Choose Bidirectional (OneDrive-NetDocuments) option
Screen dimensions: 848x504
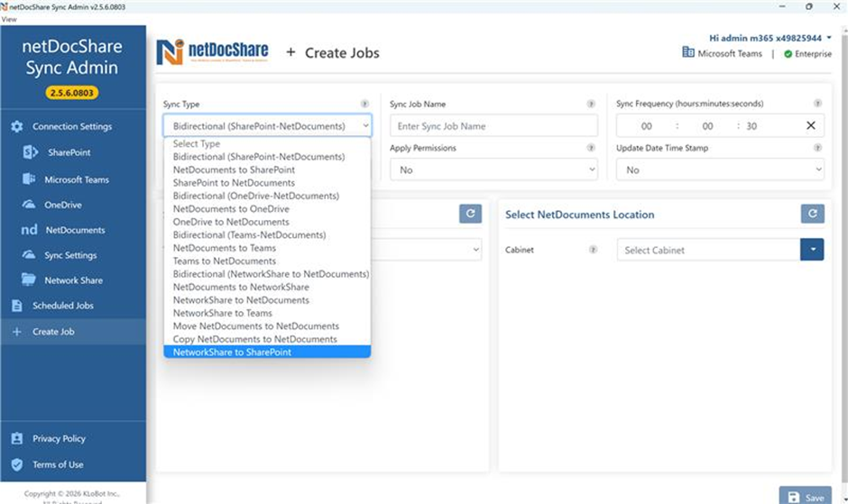[267, 196]
